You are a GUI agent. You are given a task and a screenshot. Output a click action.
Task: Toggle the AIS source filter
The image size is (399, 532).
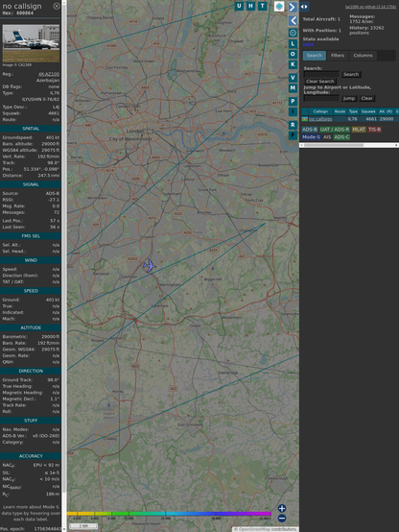327,137
